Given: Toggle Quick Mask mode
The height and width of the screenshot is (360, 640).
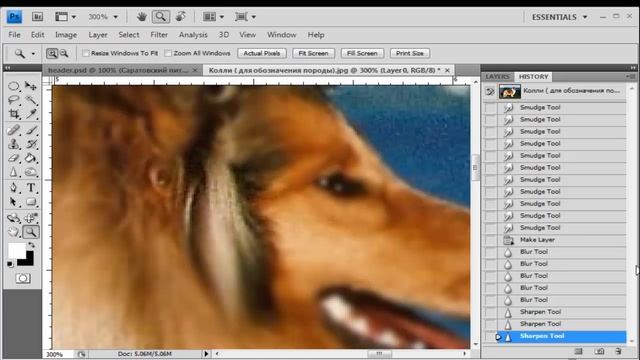Looking at the screenshot, I should [23, 278].
